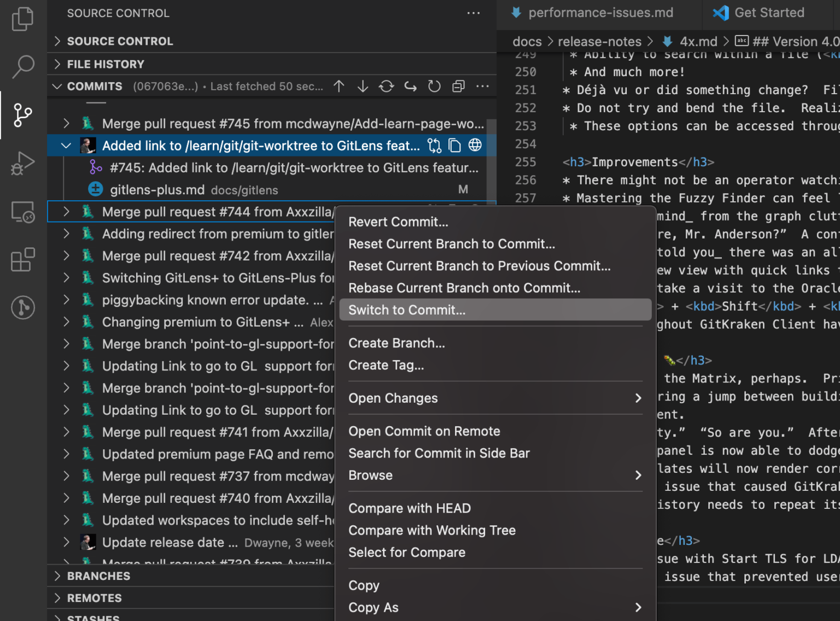Open the Explorer view
This screenshot has width=840, height=621.
[x=22, y=18]
